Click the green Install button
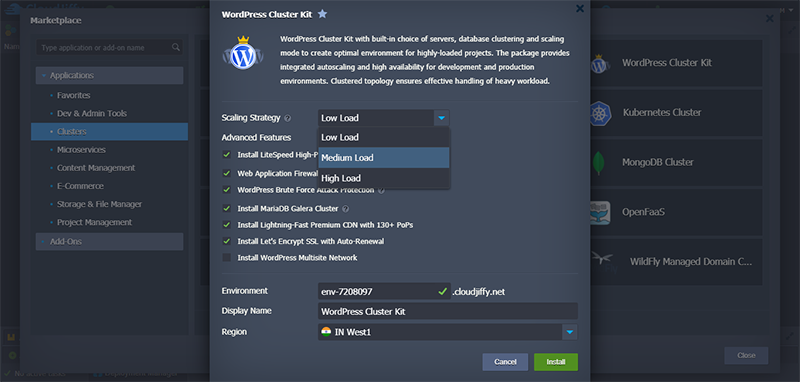800x382 pixels. click(x=556, y=362)
